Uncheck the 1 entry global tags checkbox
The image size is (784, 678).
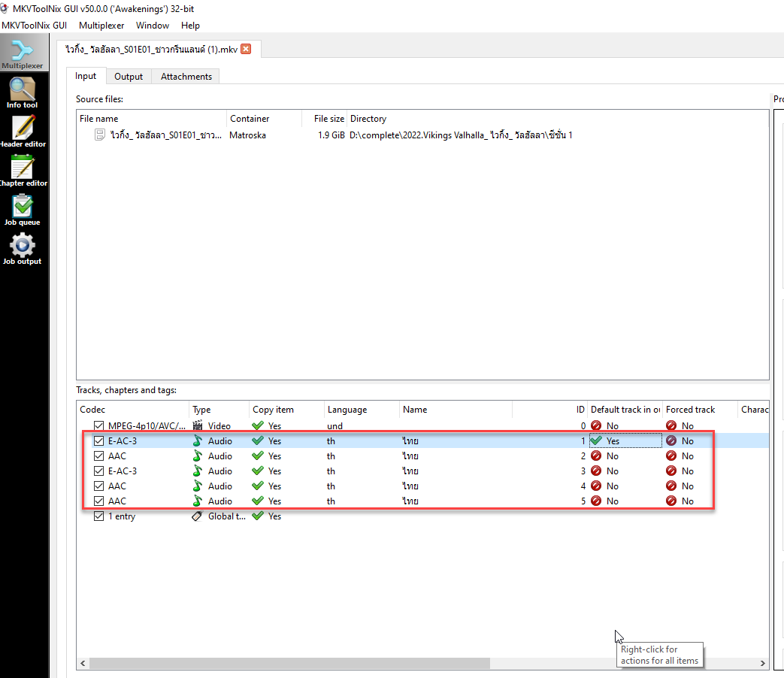pyautogui.click(x=99, y=516)
